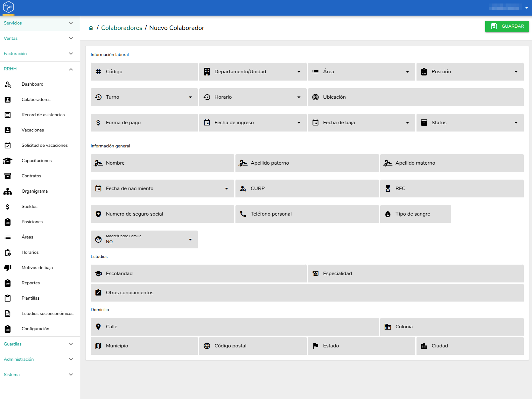The height and width of the screenshot is (399, 532).
Task: Click the Organigrama hierarchy icon
Action: click(8, 191)
